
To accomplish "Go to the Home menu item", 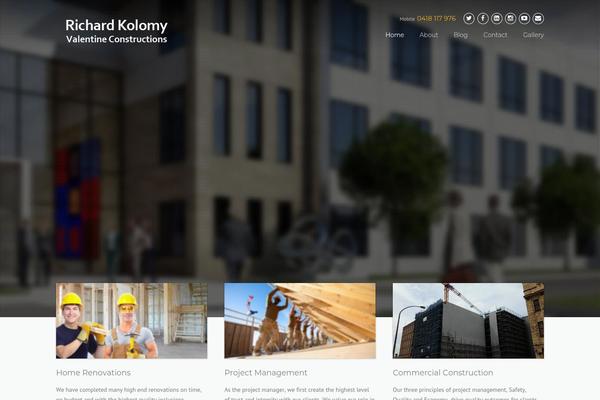I will (x=395, y=35).
